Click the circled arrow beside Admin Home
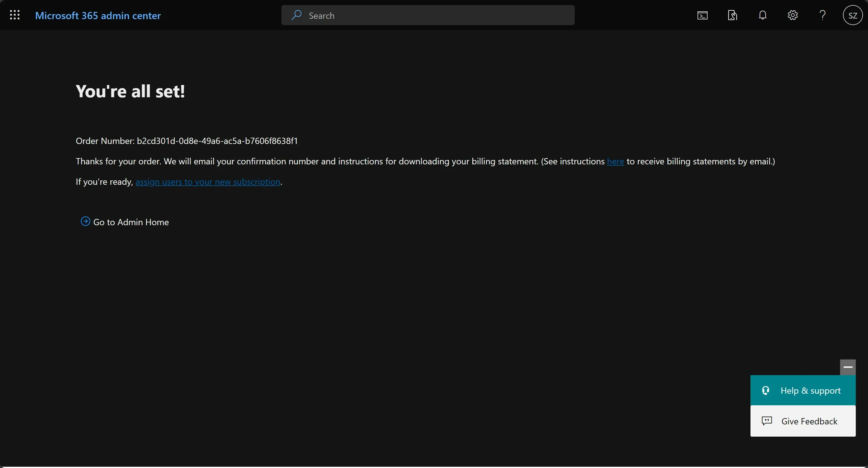The width and height of the screenshot is (868, 468). point(85,221)
